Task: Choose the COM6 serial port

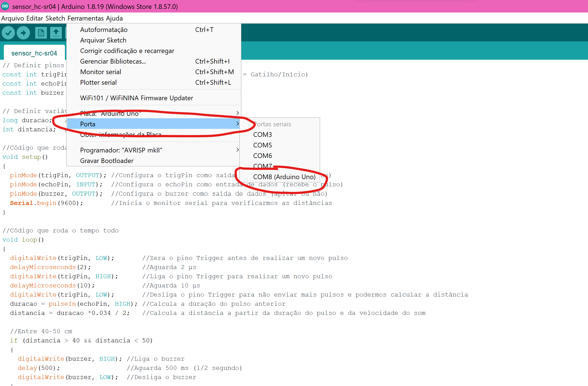Action: pos(262,156)
